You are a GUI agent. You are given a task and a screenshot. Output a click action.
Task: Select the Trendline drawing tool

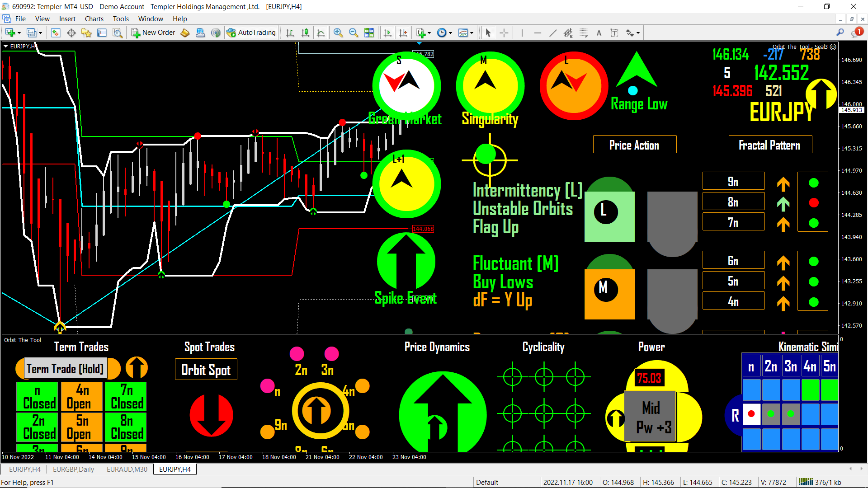coord(553,33)
